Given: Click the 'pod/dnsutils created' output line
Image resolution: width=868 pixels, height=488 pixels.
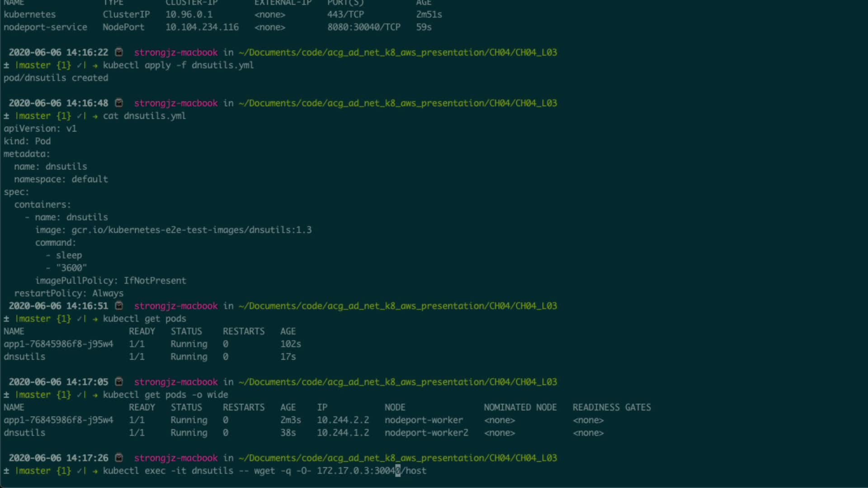Looking at the screenshot, I should click(56, 78).
